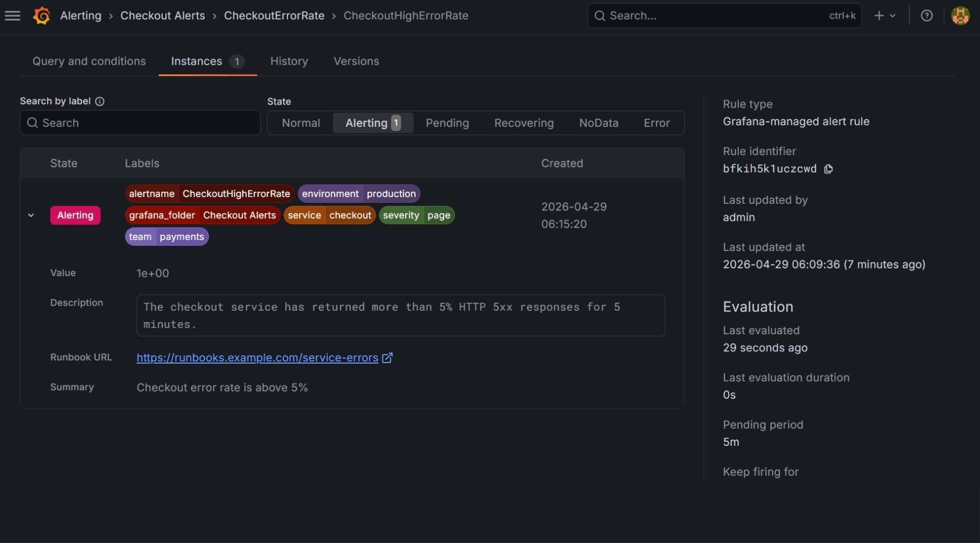Image resolution: width=980 pixels, height=543 pixels.
Task: Filter instances by Error state
Action: 656,123
